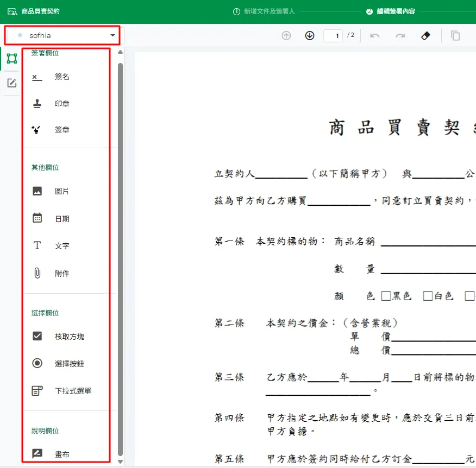
Task: Click the 黑色 checkbox in the document
Action: (x=386, y=296)
